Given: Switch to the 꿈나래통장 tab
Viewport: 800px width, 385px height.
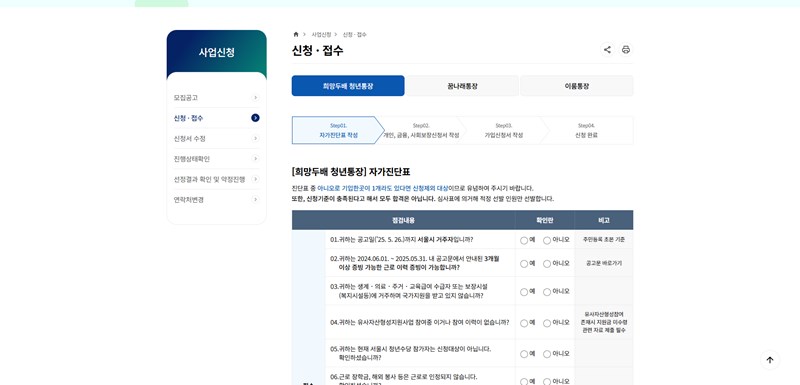Looking at the screenshot, I should (462, 86).
